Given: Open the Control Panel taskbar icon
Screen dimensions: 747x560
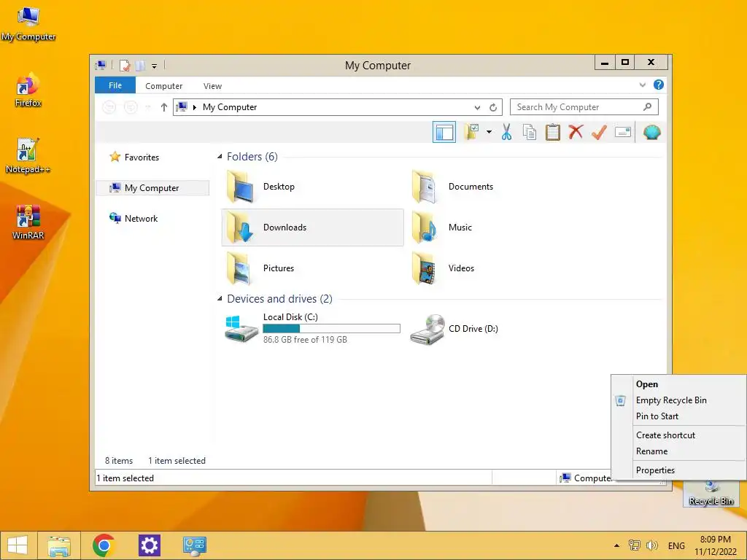Looking at the screenshot, I should [194, 545].
